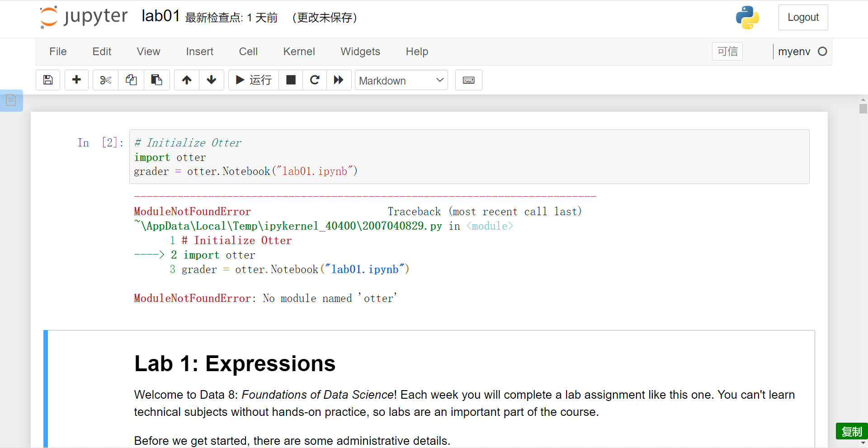Open the Insert menu

pos(199,52)
